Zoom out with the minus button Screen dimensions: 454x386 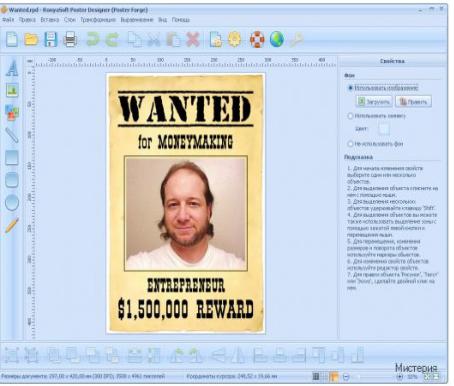[x=346, y=377]
